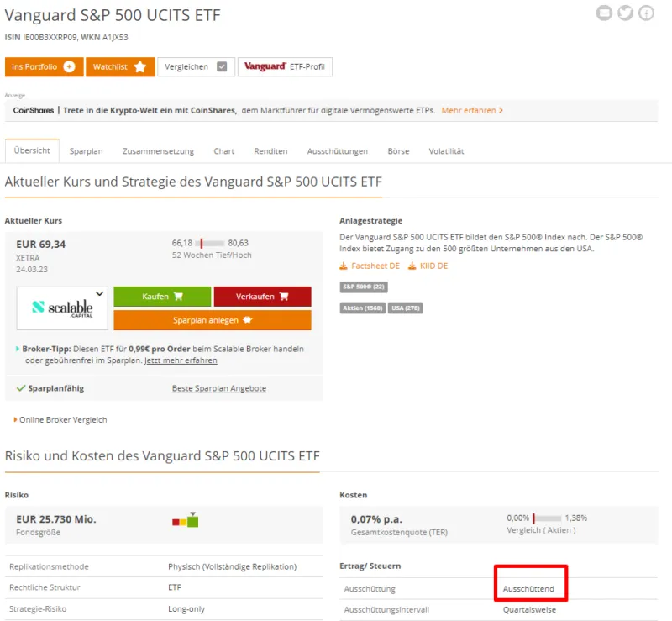Viewport: 672px width, 621px height.
Task: Download the KIID DE document
Action: tap(428, 266)
